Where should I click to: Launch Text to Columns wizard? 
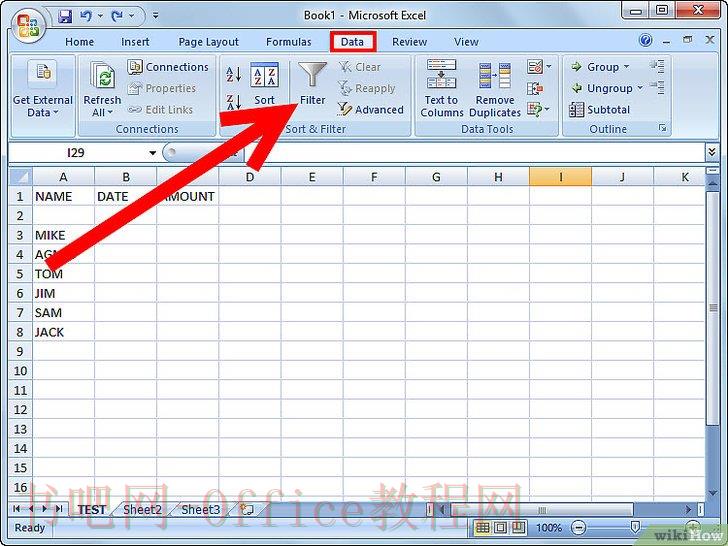point(442,88)
